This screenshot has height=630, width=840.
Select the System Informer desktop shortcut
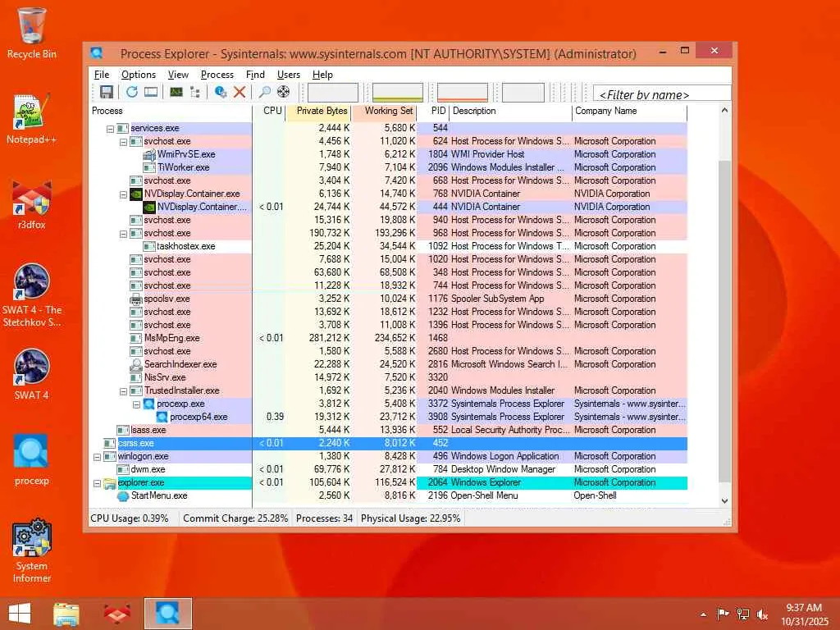tap(32, 550)
